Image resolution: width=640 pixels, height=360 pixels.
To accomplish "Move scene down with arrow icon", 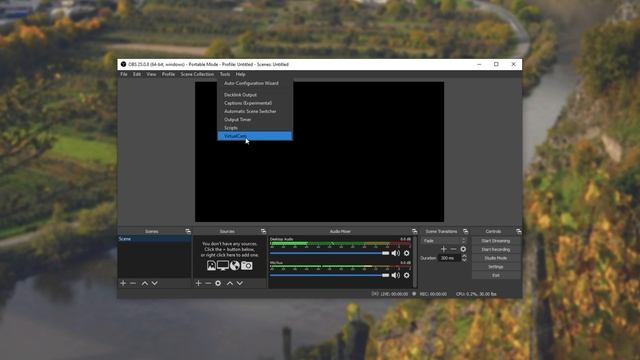I will coord(155,283).
